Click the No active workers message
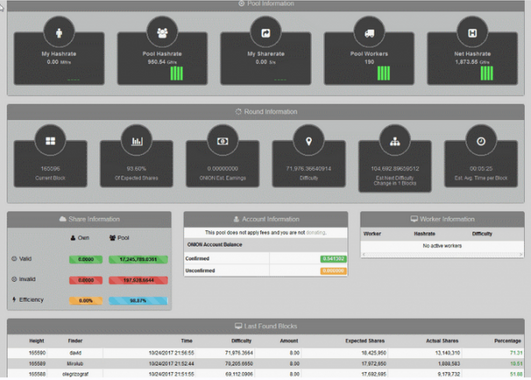 coord(442,246)
